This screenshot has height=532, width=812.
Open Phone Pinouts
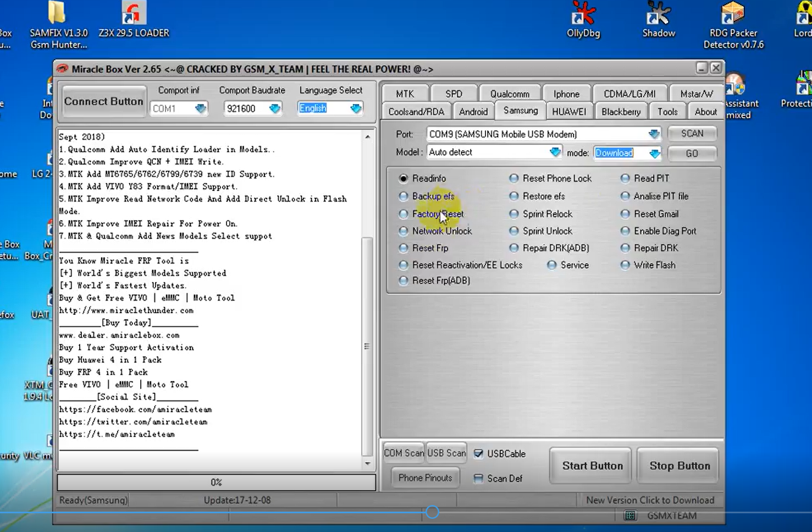coord(425,478)
